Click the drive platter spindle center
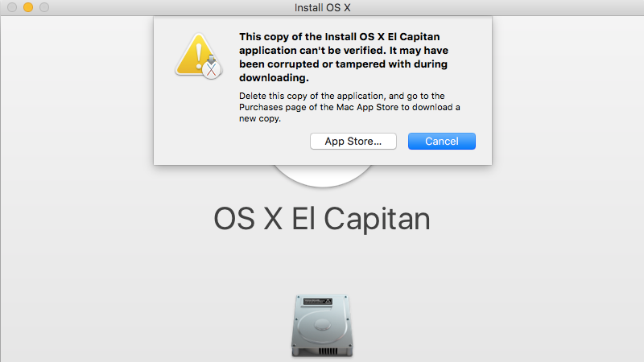Viewport: 644px width, 362px height. [x=322, y=326]
